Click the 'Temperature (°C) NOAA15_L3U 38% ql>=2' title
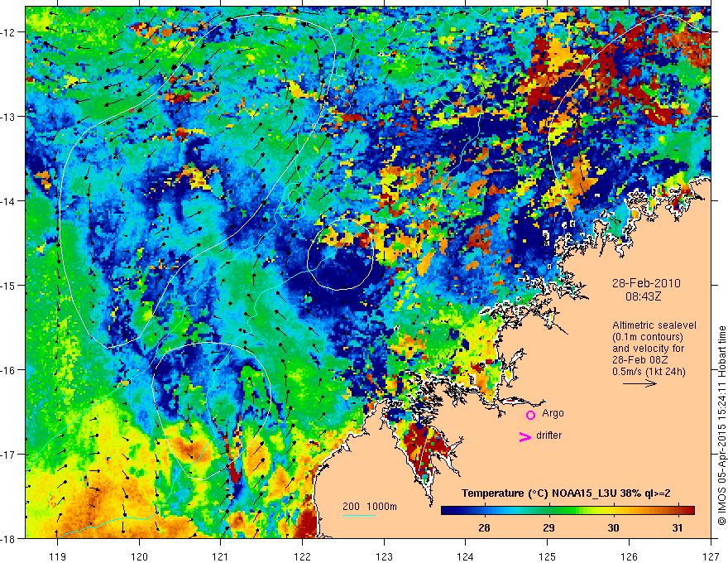This screenshot has height=563, width=728. click(566, 493)
